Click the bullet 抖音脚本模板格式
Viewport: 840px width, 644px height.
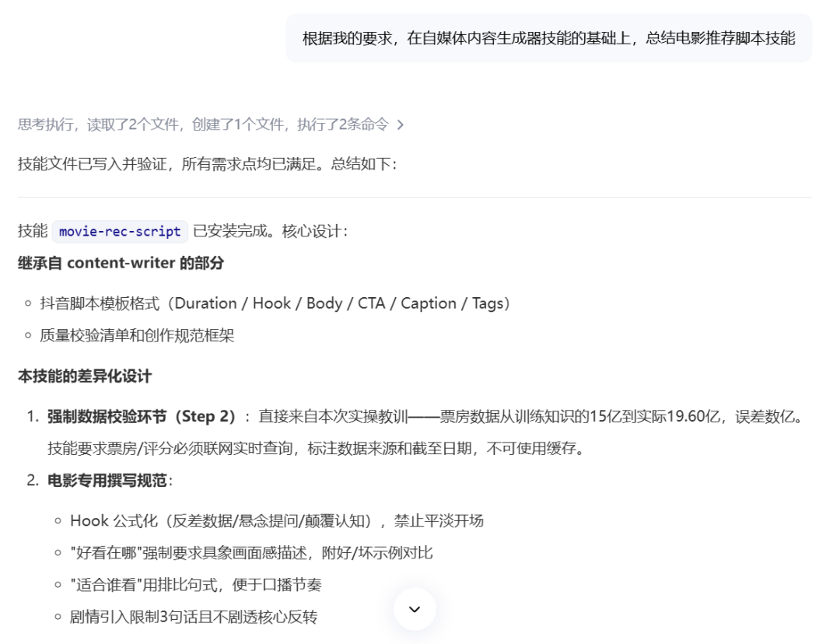[275, 303]
